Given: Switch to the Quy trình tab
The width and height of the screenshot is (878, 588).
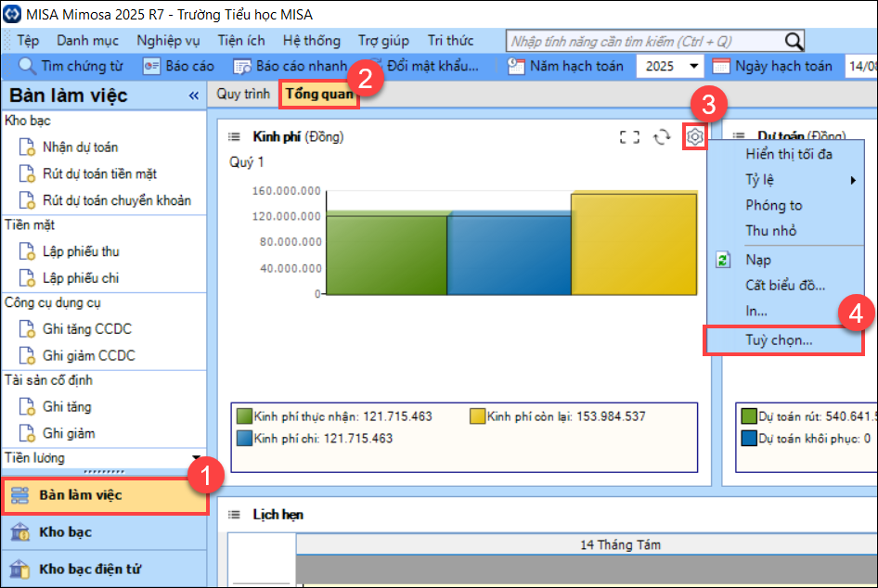Looking at the screenshot, I should tap(243, 94).
